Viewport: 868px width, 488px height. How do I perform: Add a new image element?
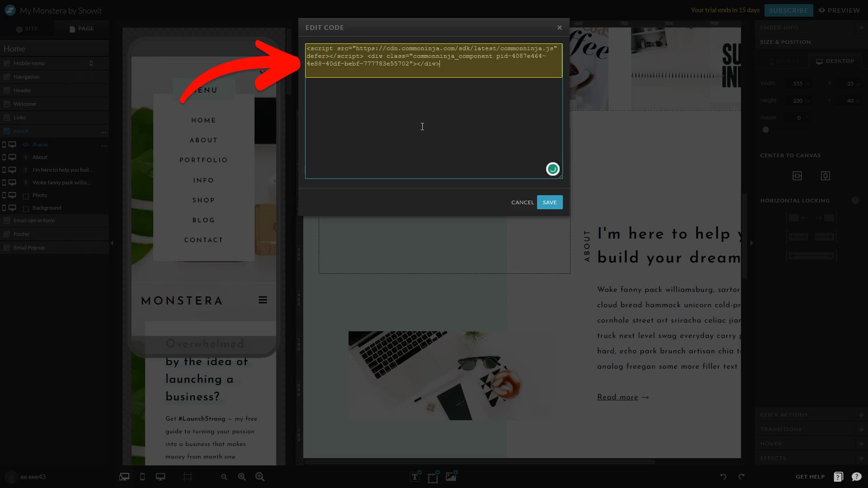pos(451,476)
